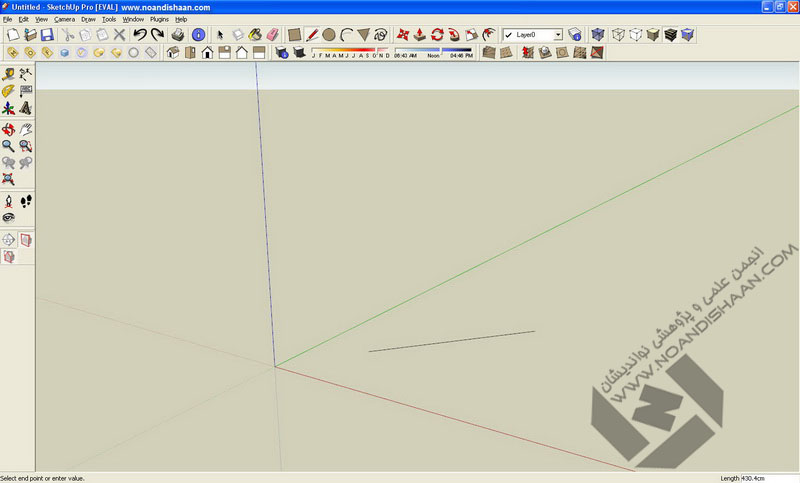Toggle the Layer0 current-layer checkmark

click(508, 35)
